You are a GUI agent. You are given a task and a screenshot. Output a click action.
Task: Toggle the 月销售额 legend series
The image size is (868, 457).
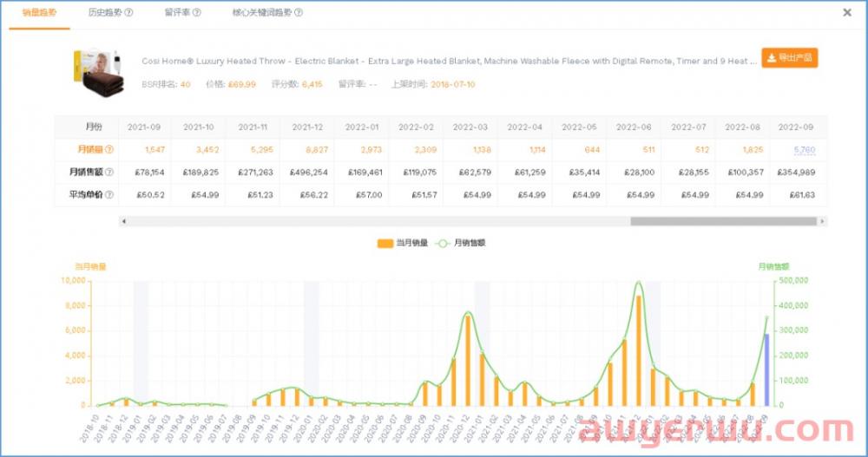tap(461, 243)
